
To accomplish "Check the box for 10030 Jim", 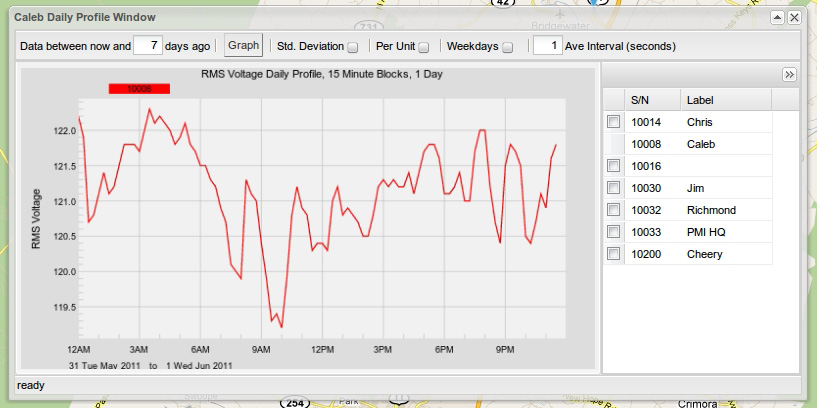I will tap(614, 188).
